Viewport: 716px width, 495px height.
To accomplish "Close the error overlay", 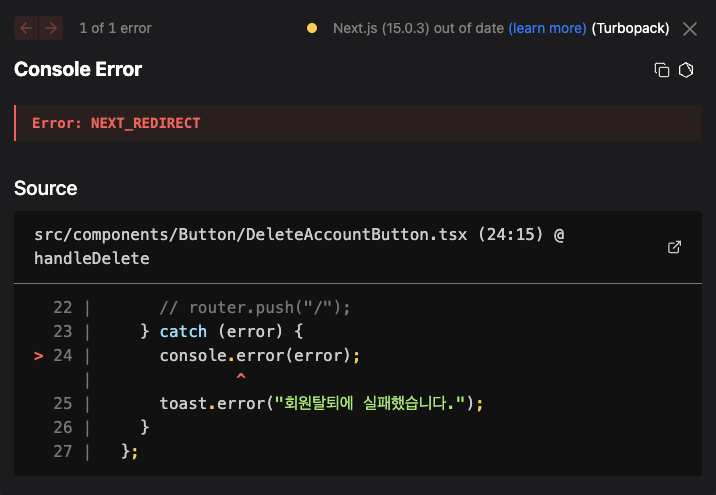I will (690, 28).
